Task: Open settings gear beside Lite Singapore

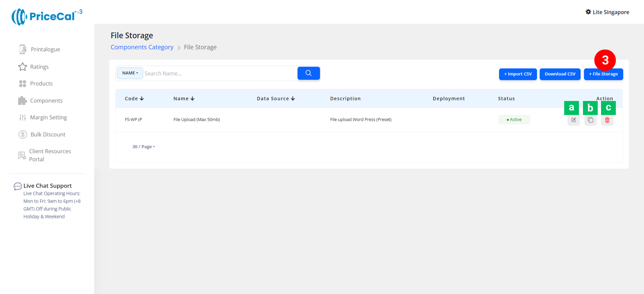Action: 588,12
